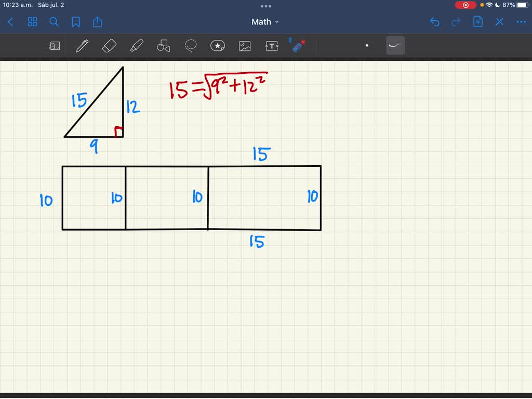Tap the red right-angle marker
Image resolution: width=532 pixels, height=399 pixels.
[118, 131]
